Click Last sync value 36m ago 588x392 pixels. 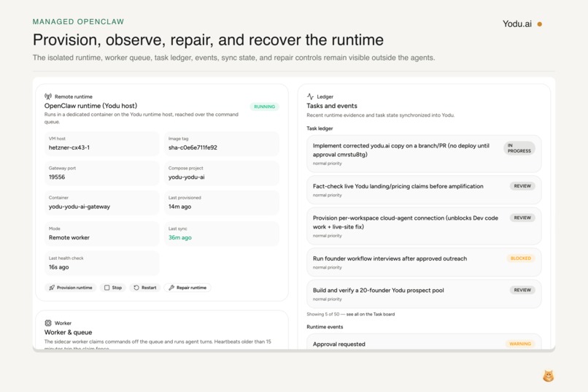[x=180, y=237]
